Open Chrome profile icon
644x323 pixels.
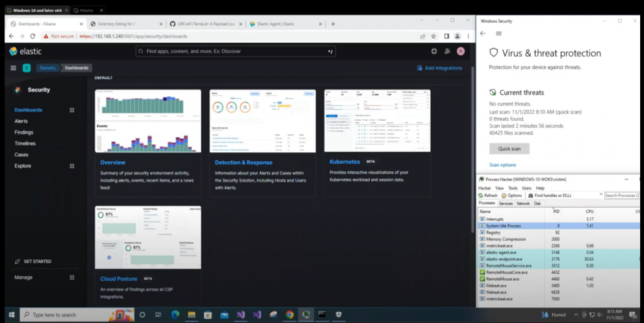coord(457,36)
